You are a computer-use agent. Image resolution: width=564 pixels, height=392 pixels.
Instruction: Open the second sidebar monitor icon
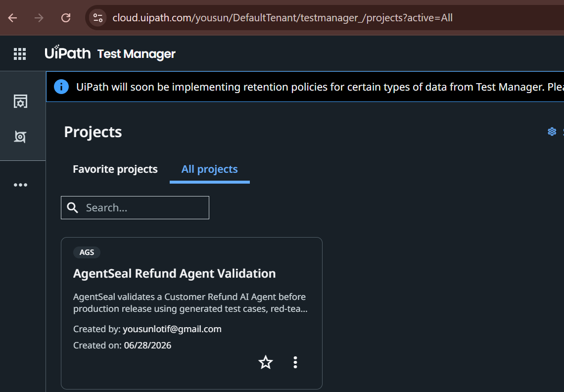[20, 137]
